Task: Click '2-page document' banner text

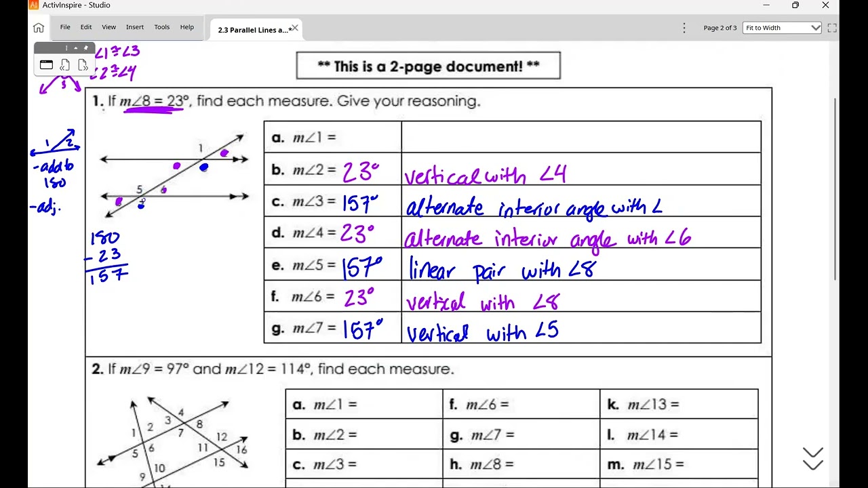Action: 429,66
